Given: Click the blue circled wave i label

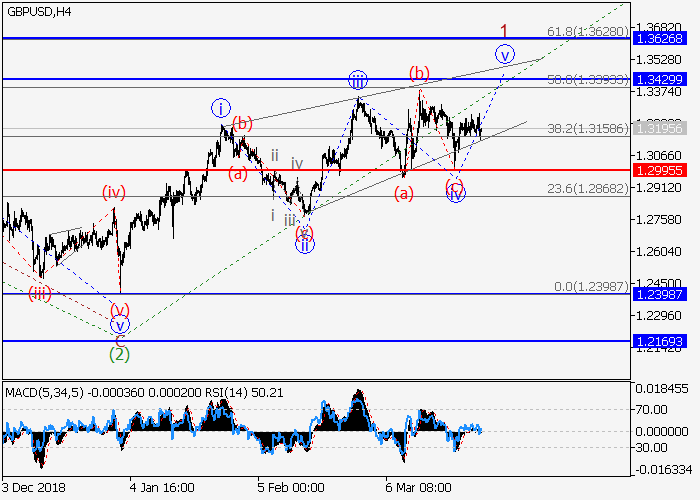Looking at the screenshot, I should 220,107.
